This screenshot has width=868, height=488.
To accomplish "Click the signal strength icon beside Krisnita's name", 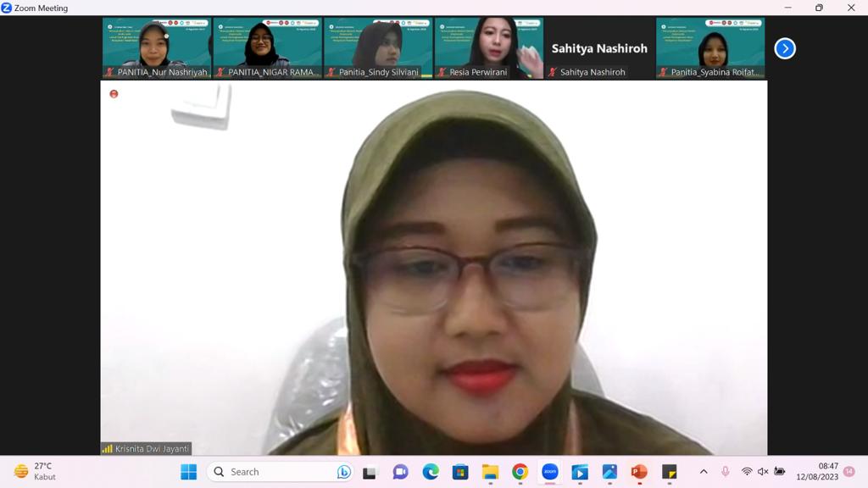I will coord(108,448).
